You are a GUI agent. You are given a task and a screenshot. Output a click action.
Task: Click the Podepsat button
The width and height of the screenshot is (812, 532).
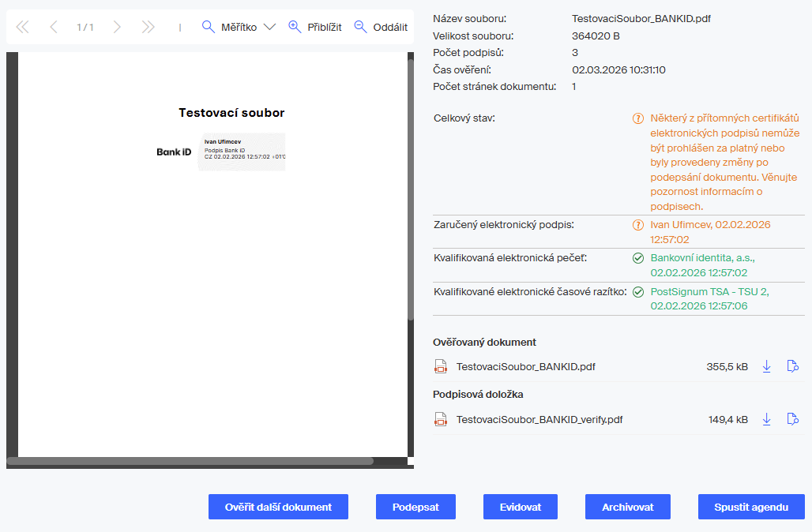[415, 507]
